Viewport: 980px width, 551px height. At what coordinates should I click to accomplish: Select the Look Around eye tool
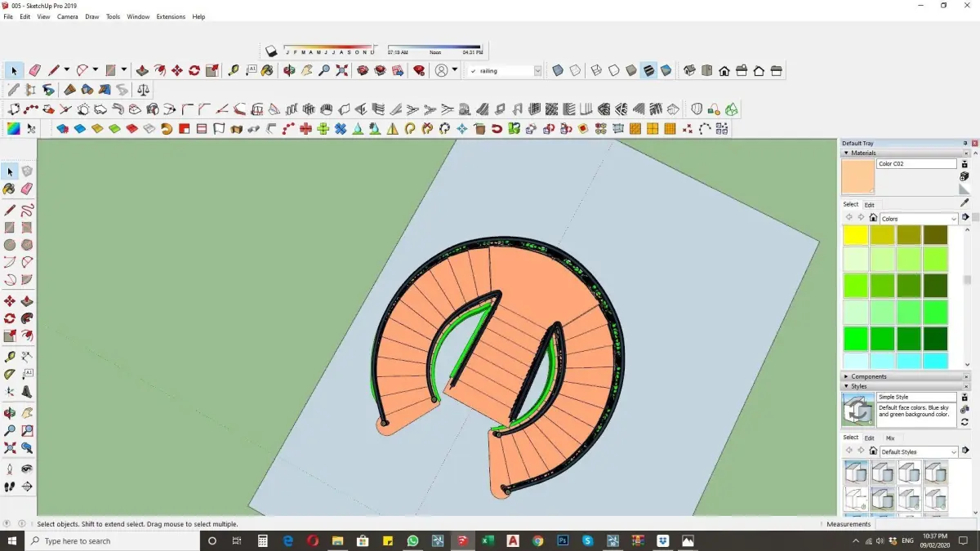click(27, 469)
